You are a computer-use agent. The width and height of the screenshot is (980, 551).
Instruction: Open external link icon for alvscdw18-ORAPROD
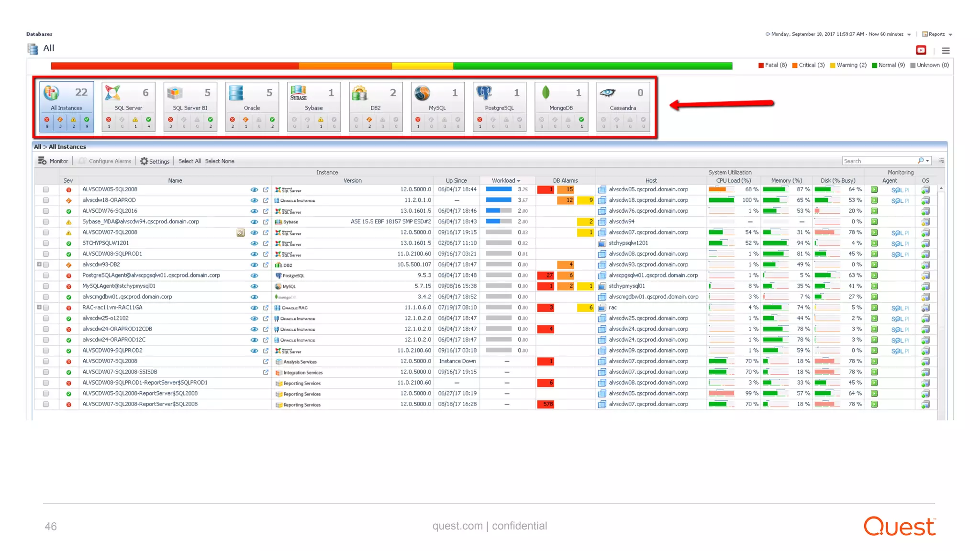pos(266,200)
